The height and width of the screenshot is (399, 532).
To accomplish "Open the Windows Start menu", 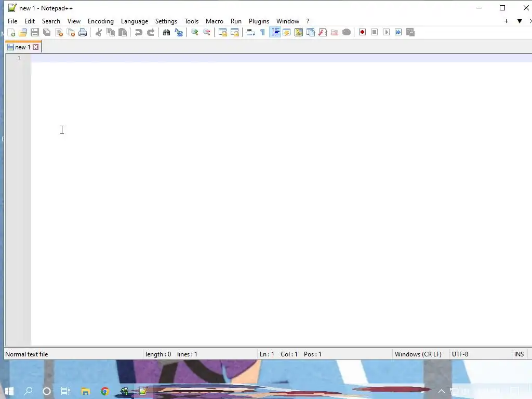I will pos(9,391).
